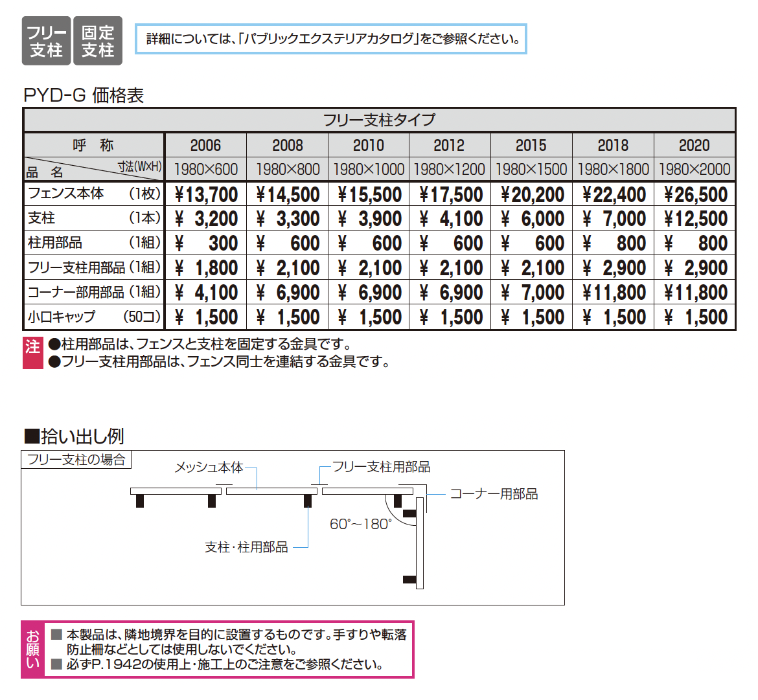The height and width of the screenshot is (700, 758).
Task: Click the 1980×2000 size cell
Action: click(x=695, y=170)
